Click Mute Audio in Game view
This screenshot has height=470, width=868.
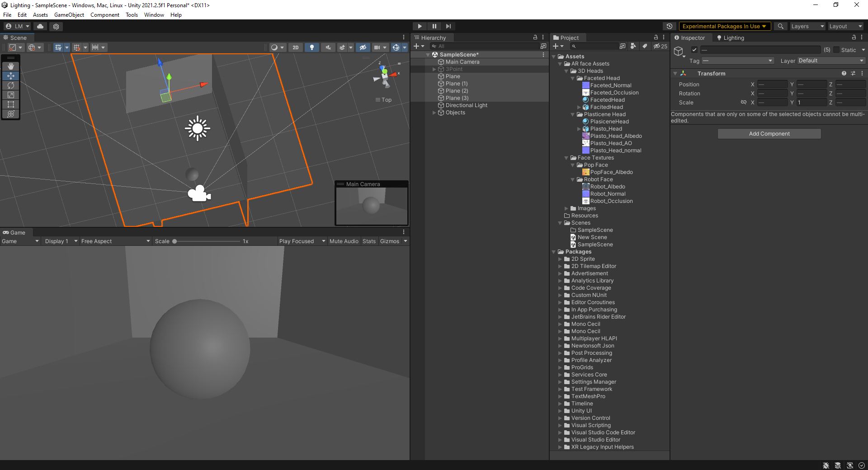click(x=344, y=241)
